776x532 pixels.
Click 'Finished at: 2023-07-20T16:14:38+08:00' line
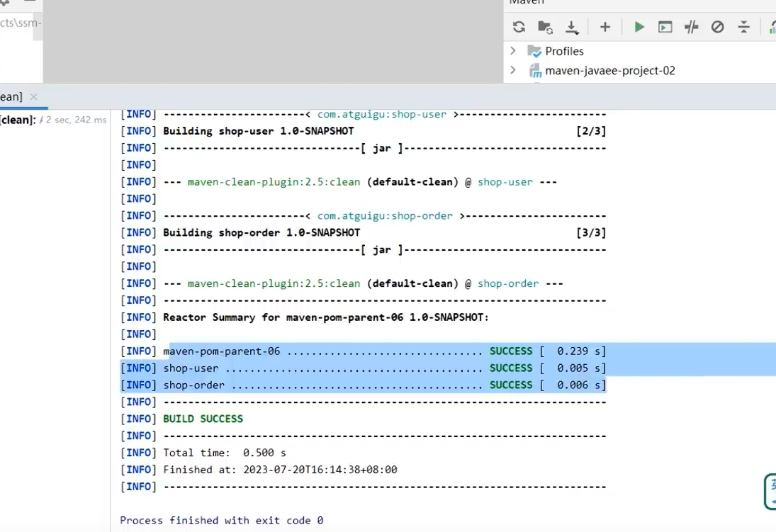(280, 470)
